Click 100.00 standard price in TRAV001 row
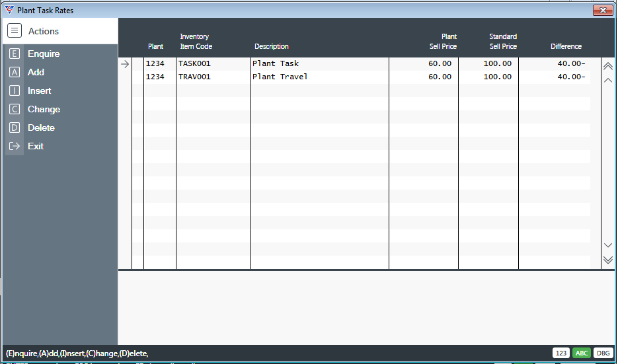618x364 pixels. (x=498, y=77)
